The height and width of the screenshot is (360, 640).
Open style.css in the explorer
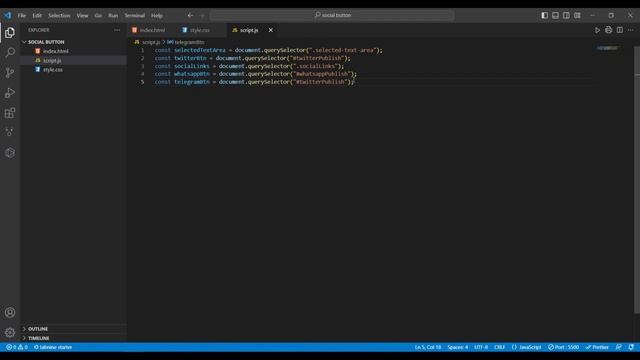click(x=53, y=70)
